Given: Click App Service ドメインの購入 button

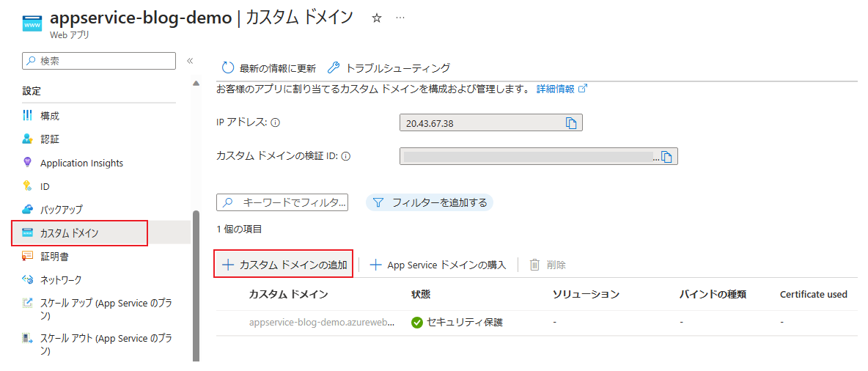Looking at the screenshot, I should [438, 265].
